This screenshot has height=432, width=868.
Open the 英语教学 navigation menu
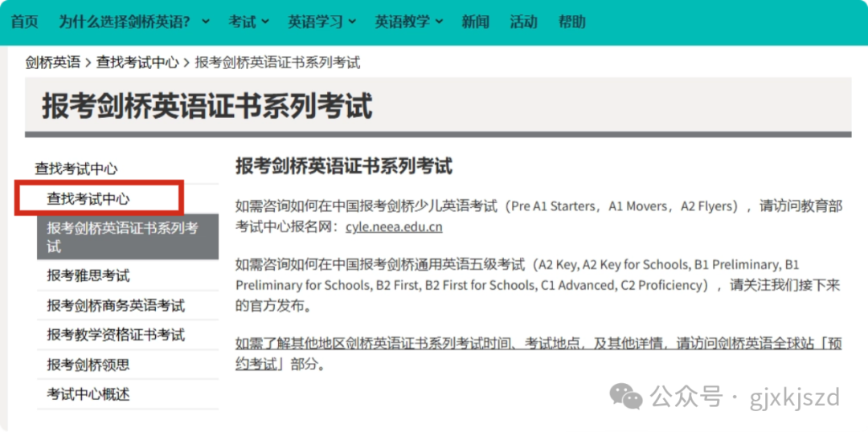(403, 22)
